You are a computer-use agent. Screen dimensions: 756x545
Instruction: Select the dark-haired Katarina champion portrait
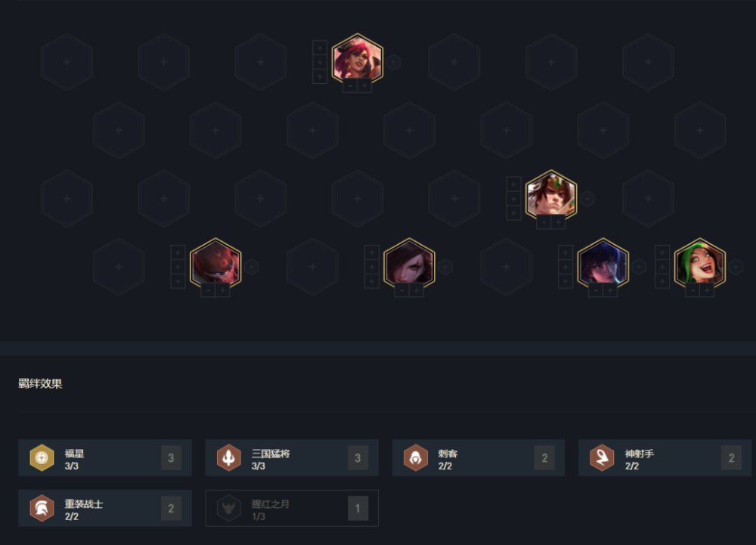pos(409,264)
